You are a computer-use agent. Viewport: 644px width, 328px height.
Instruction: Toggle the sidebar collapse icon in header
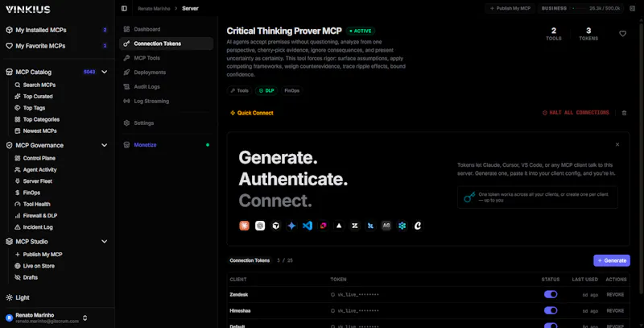click(124, 8)
